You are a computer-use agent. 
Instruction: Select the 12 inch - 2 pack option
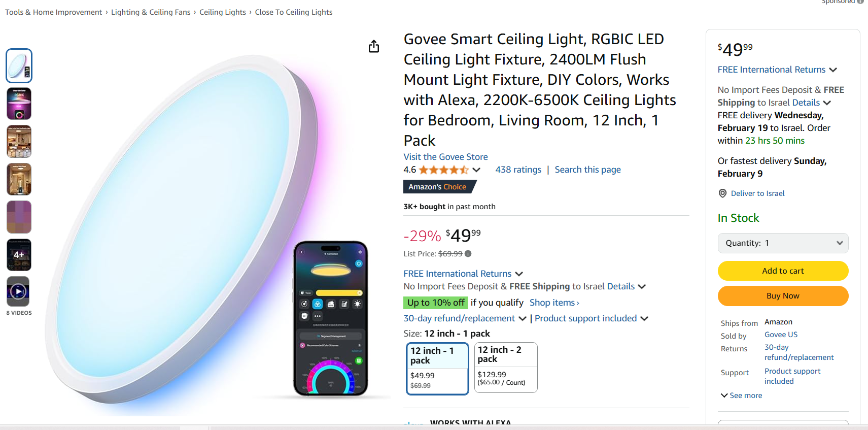point(505,367)
